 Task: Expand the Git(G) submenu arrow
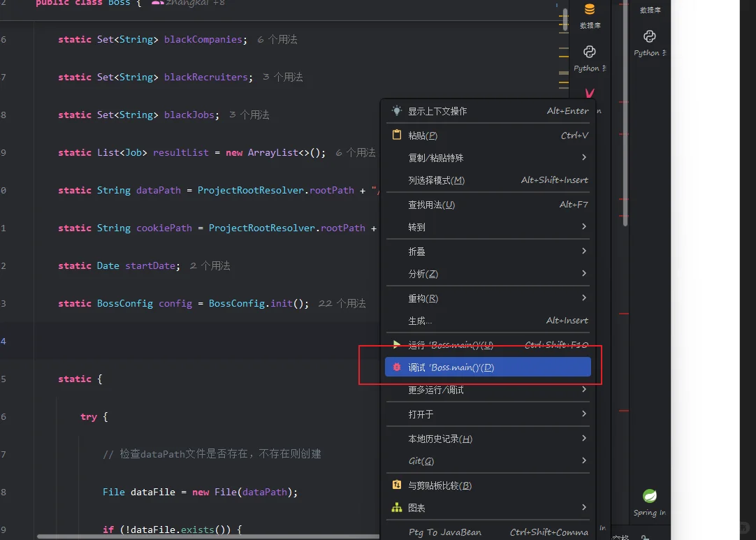[x=584, y=460]
